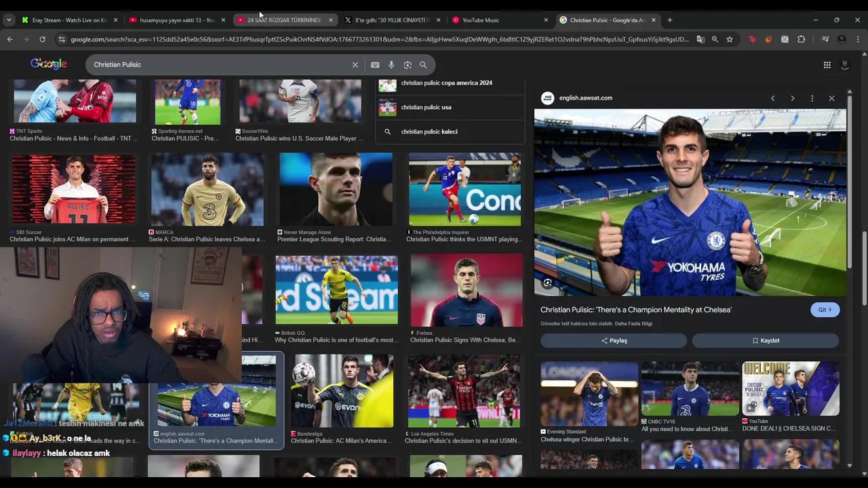
Task: Click the Kaydet save button
Action: (x=766, y=340)
